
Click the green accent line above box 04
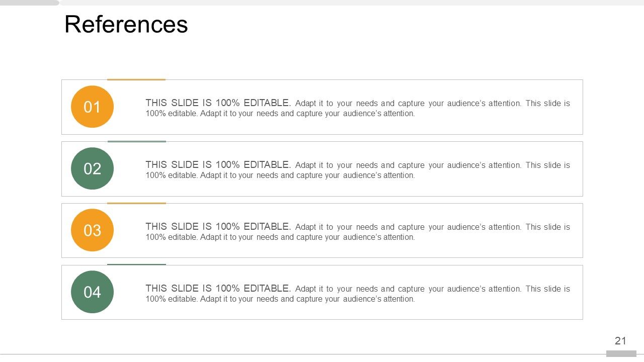click(x=136, y=264)
